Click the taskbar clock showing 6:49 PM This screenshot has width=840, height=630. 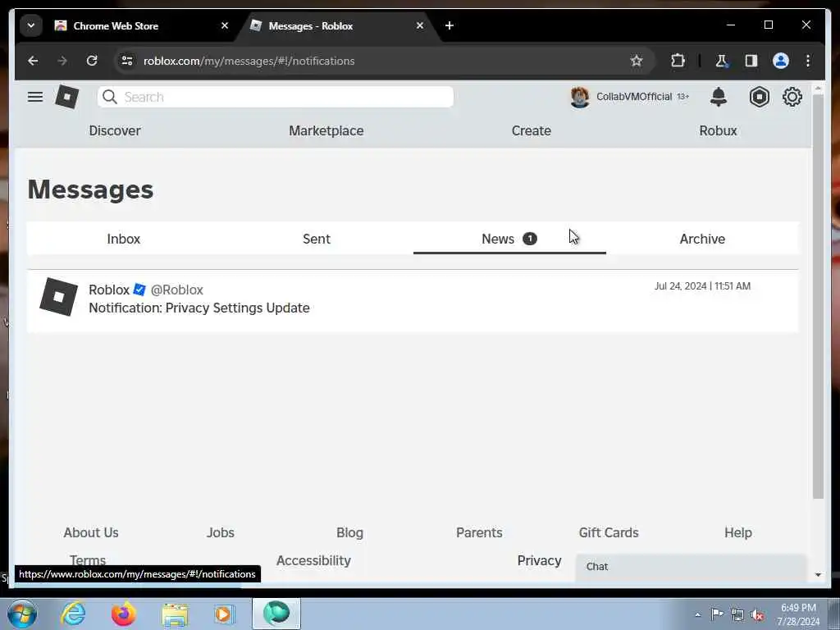[798, 614]
